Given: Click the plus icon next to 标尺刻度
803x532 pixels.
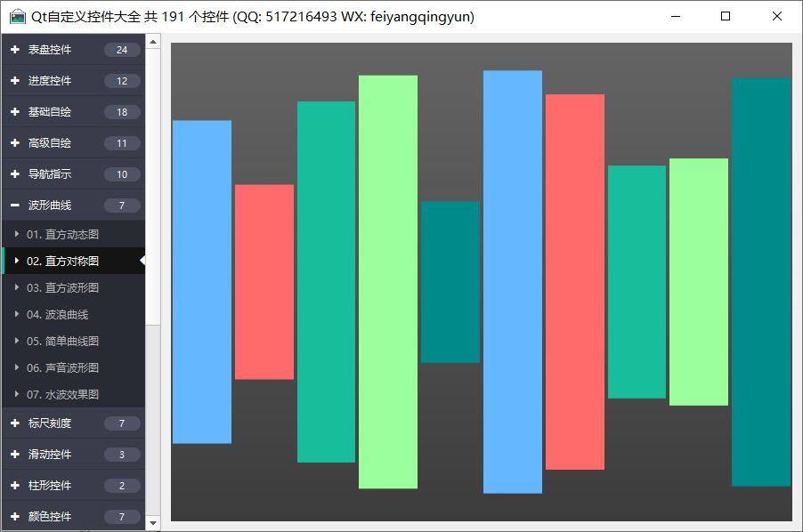Looking at the screenshot, I should pos(15,423).
